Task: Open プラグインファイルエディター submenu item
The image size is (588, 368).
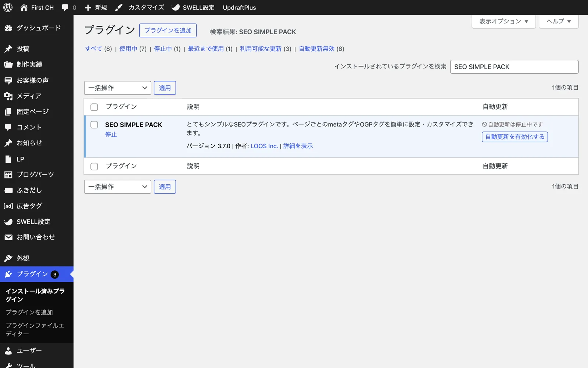Action: click(x=35, y=329)
